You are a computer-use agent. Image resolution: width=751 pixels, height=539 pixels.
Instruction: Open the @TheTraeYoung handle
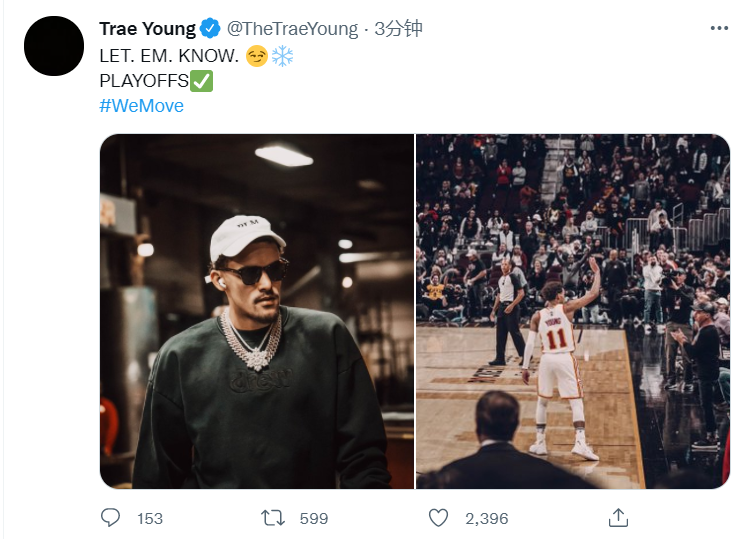click(292, 29)
